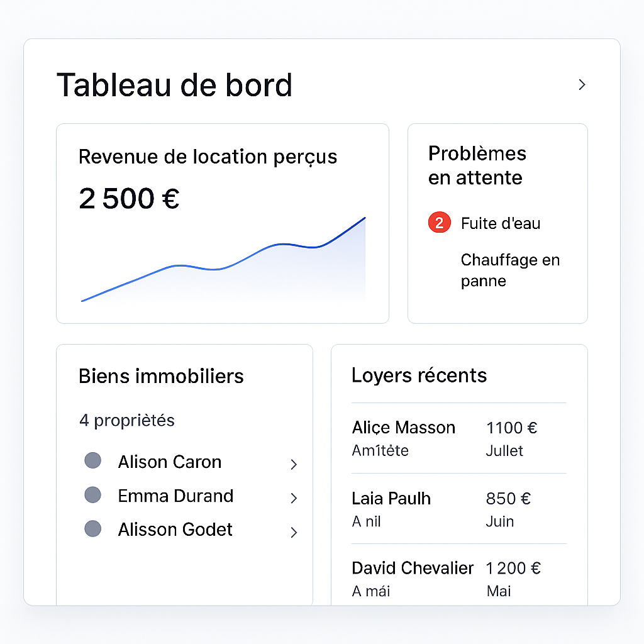Viewport: 644px width, 644px height.
Task: Click the Emma Durand property name
Action: pos(175,496)
